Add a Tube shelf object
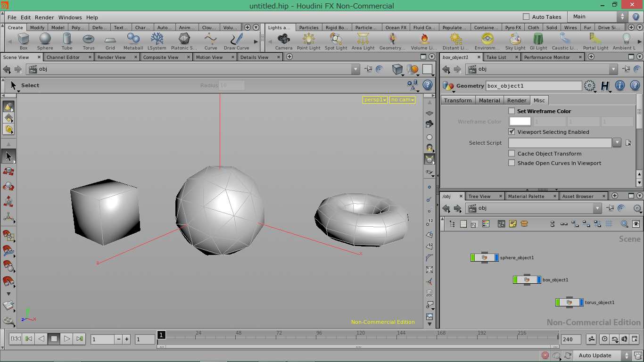This screenshot has width=644, height=362. tap(67, 41)
